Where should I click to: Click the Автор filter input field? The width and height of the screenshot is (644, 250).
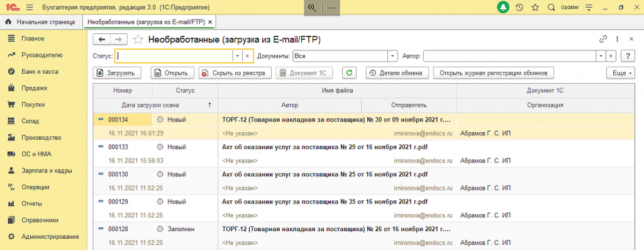[x=509, y=56]
